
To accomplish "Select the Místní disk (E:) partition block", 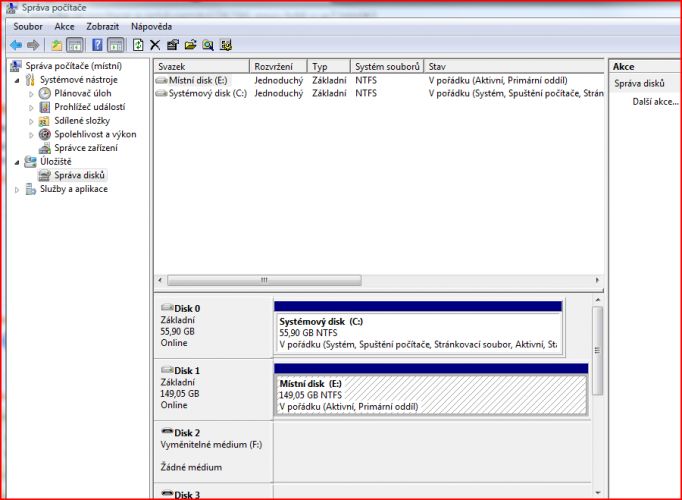I will click(x=431, y=390).
